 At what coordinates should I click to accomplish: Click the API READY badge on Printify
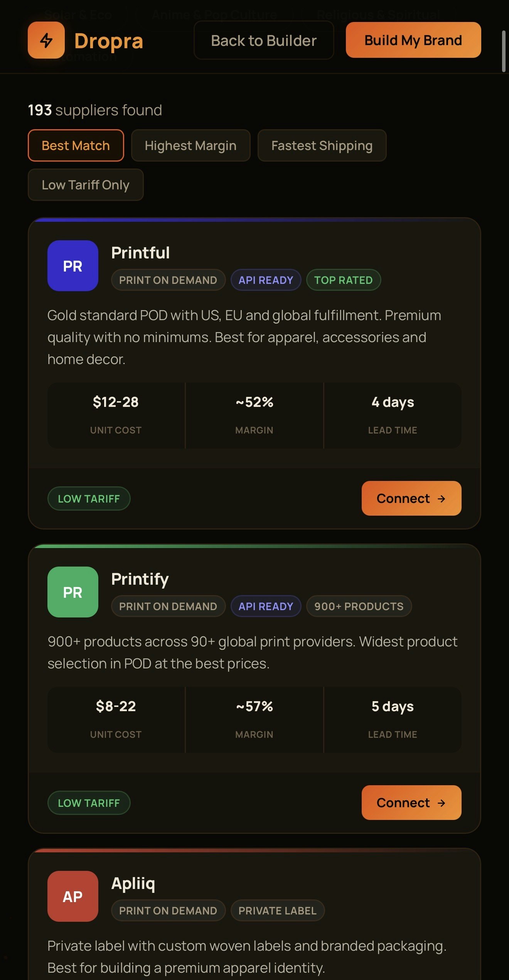[x=266, y=606]
